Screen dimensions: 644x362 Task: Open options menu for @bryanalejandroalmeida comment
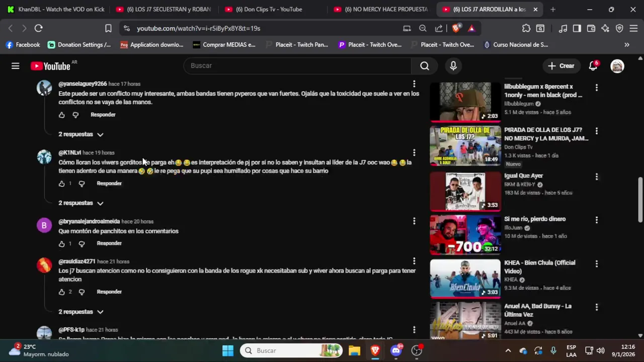pyautogui.click(x=414, y=221)
